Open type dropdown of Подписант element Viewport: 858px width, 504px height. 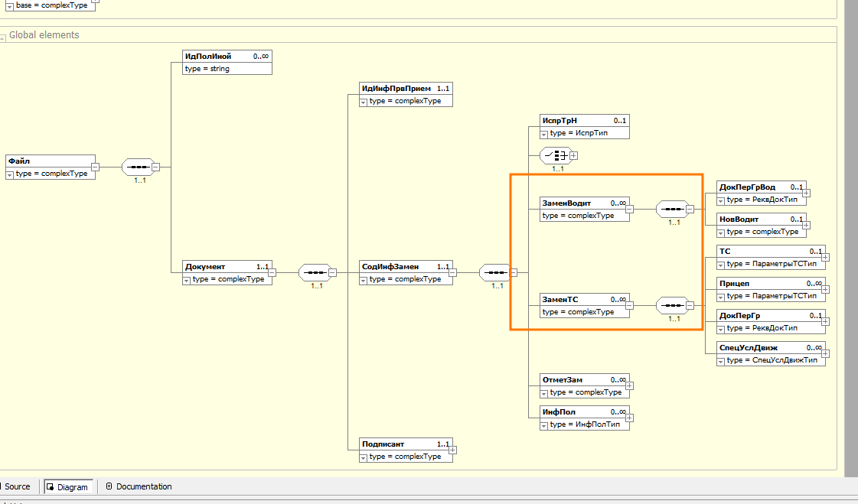click(x=364, y=458)
